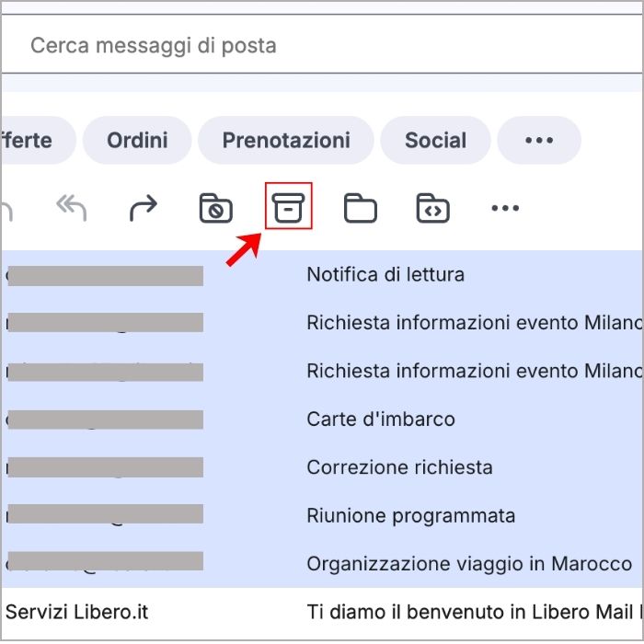Click the reply-all arrows icon

coord(72,208)
